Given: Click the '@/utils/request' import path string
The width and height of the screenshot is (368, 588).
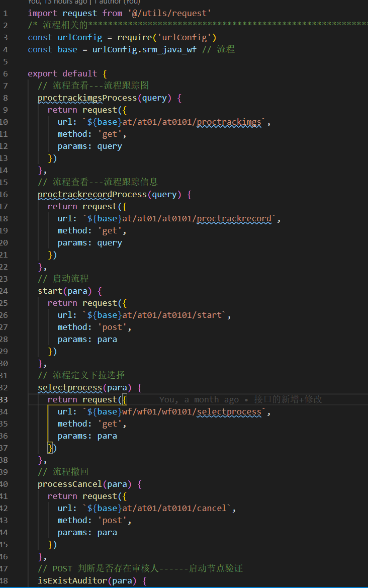Looking at the screenshot, I should click(170, 14).
